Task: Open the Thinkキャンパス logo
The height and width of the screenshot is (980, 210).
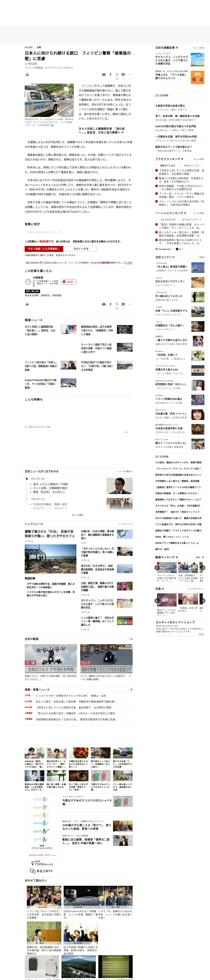Action: 42,863
